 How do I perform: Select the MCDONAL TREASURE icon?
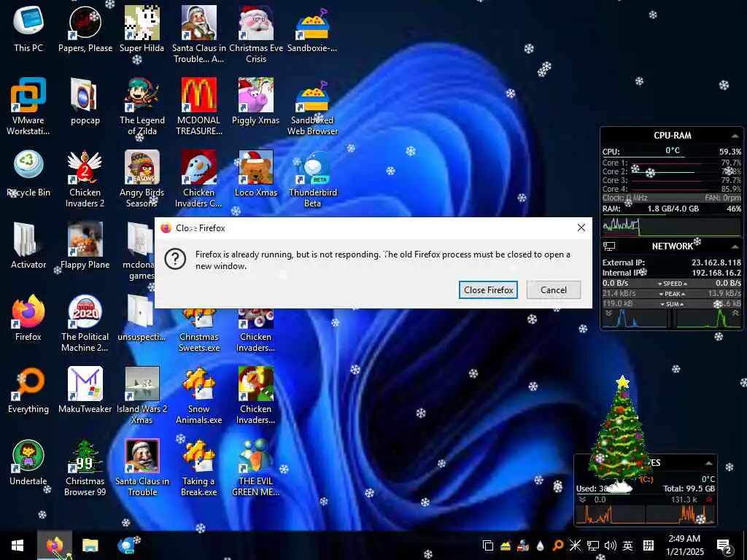click(x=198, y=106)
